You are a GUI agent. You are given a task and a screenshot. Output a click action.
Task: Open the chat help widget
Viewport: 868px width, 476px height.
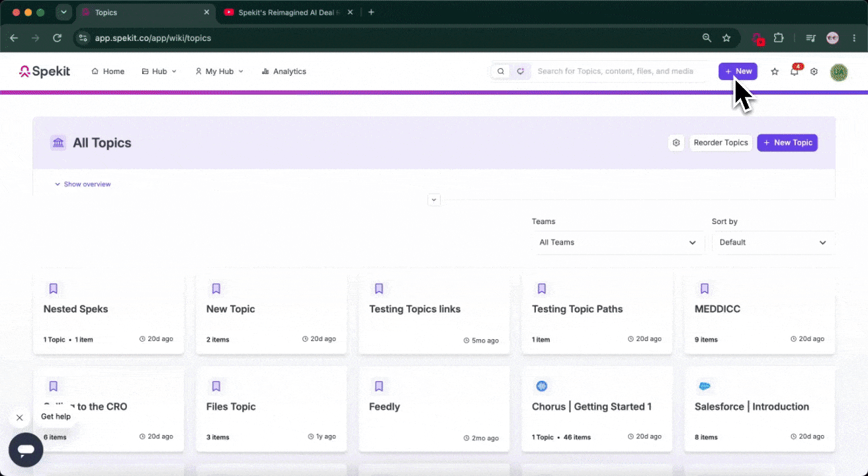pyautogui.click(x=26, y=450)
